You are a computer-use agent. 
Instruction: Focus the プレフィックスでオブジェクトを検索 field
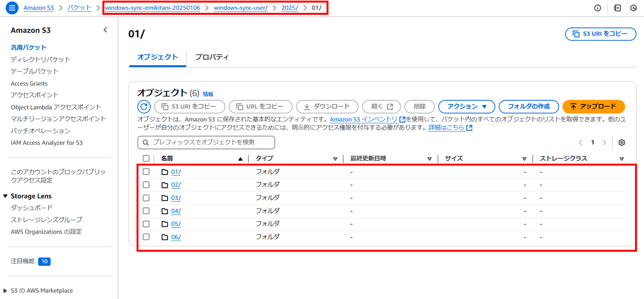click(206, 142)
